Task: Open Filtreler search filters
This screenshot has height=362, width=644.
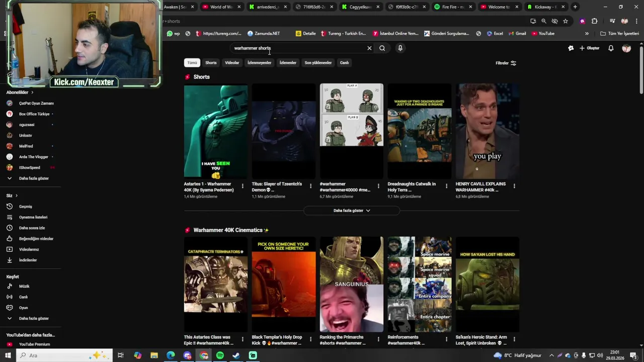Action: [x=506, y=63]
